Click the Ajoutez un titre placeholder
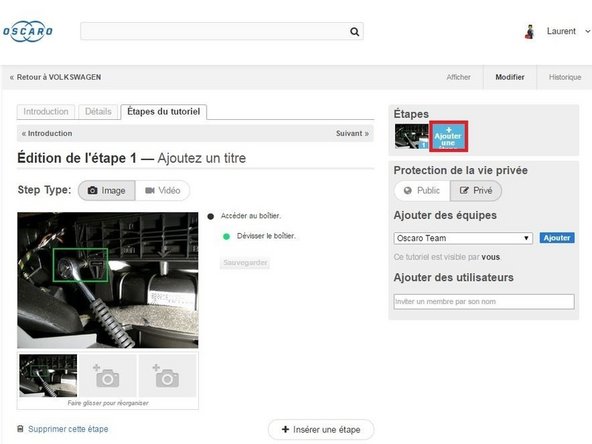Image resolution: width=592 pixels, height=444 pixels. point(202,158)
